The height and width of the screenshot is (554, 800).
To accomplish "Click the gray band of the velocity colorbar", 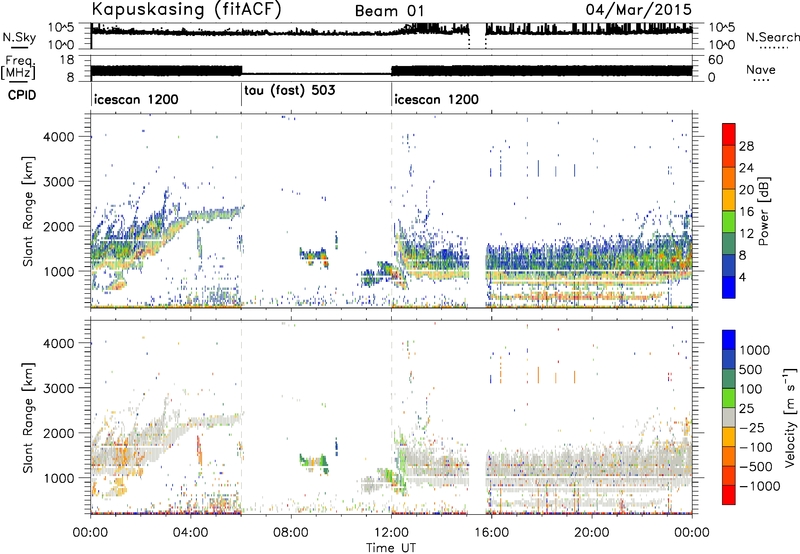I will click(x=729, y=417).
